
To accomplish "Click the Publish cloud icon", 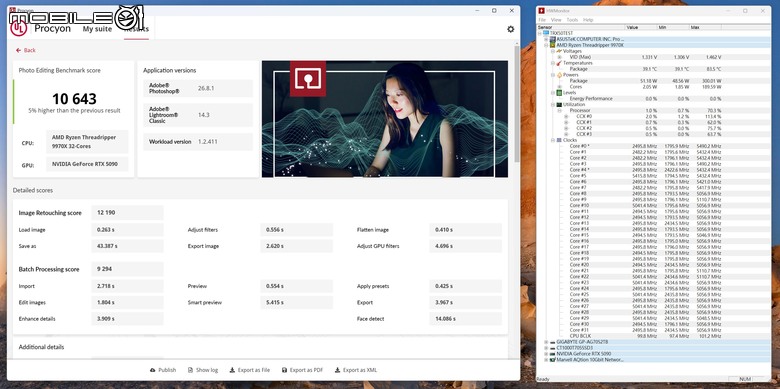I will click(152, 370).
